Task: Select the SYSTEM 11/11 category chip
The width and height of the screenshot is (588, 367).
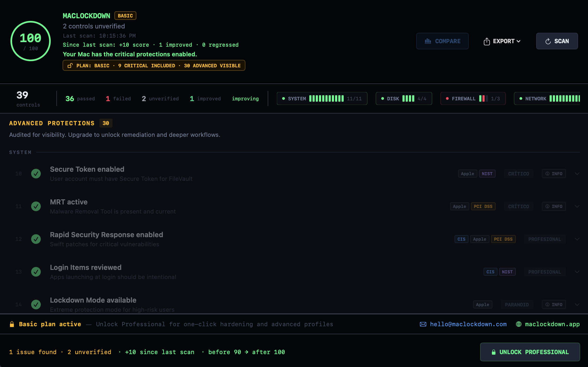Action: 322,98
